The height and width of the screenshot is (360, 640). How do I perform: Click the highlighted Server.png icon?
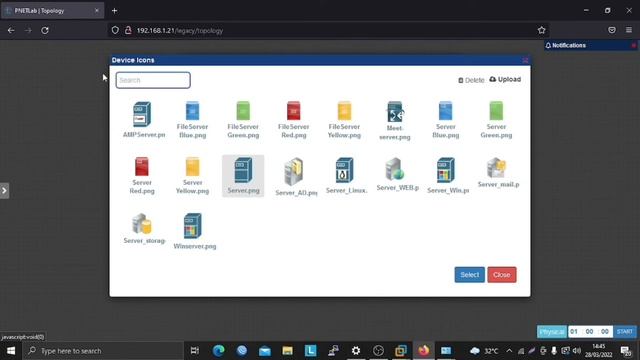pyautogui.click(x=243, y=176)
